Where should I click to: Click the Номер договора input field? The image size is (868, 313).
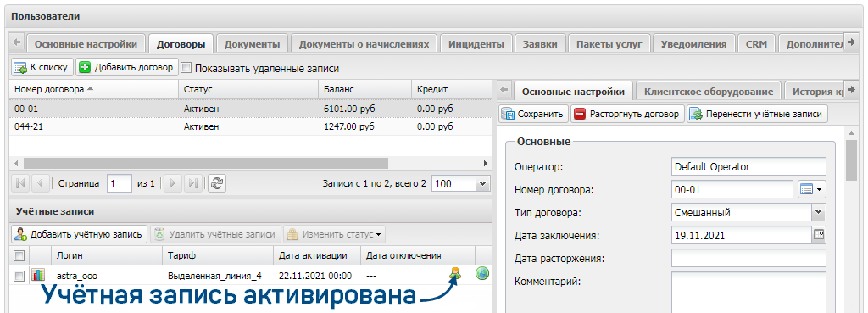tap(732, 189)
